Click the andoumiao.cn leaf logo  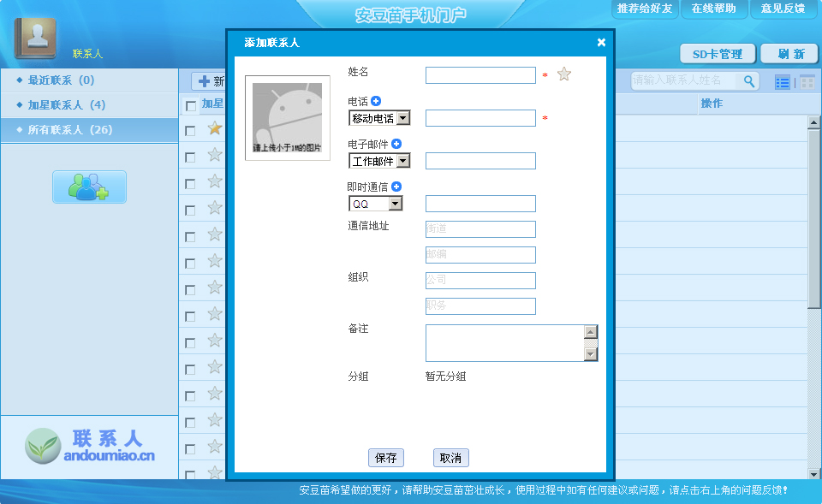click(43, 446)
